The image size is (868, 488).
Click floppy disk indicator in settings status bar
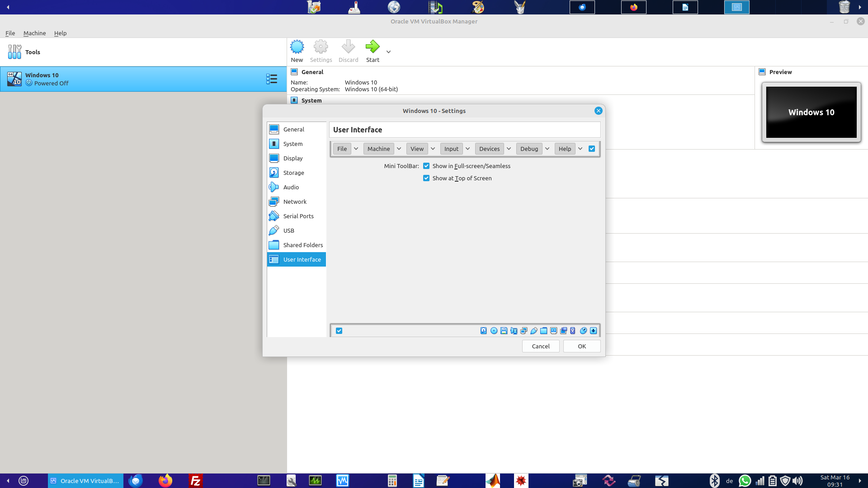coord(504,331)
